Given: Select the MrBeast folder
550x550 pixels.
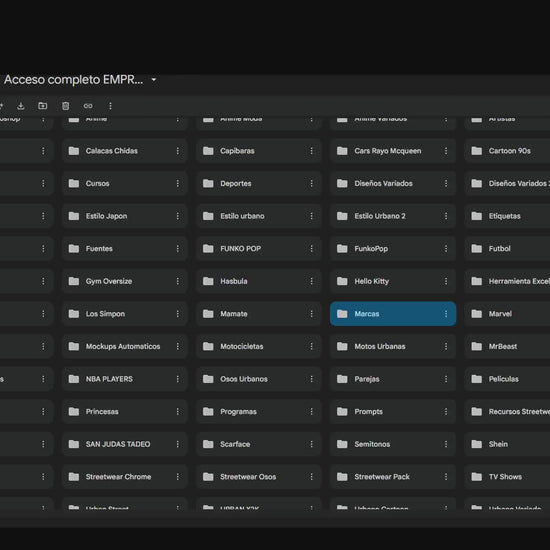Looking at the screenshot, I should click(507, 347).
